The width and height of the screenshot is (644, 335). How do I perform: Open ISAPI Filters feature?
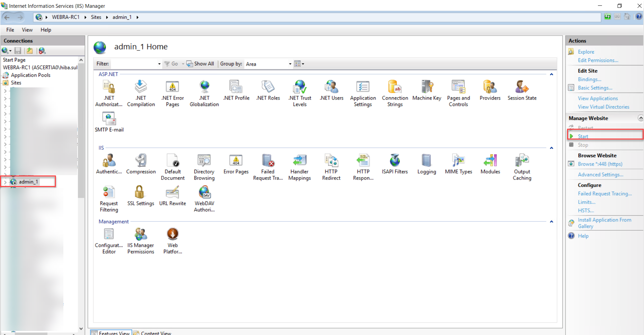395,164
